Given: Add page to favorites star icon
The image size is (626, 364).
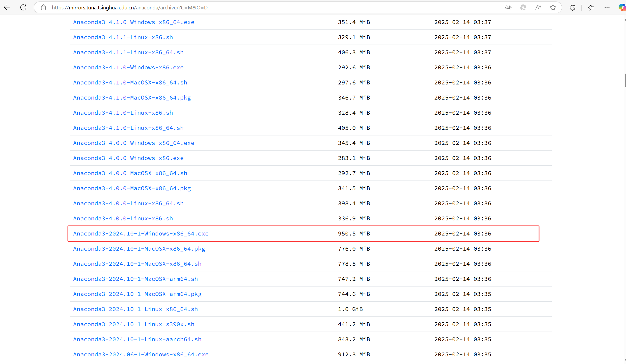Looking at the screenshot, I should [x=553, y=7].
